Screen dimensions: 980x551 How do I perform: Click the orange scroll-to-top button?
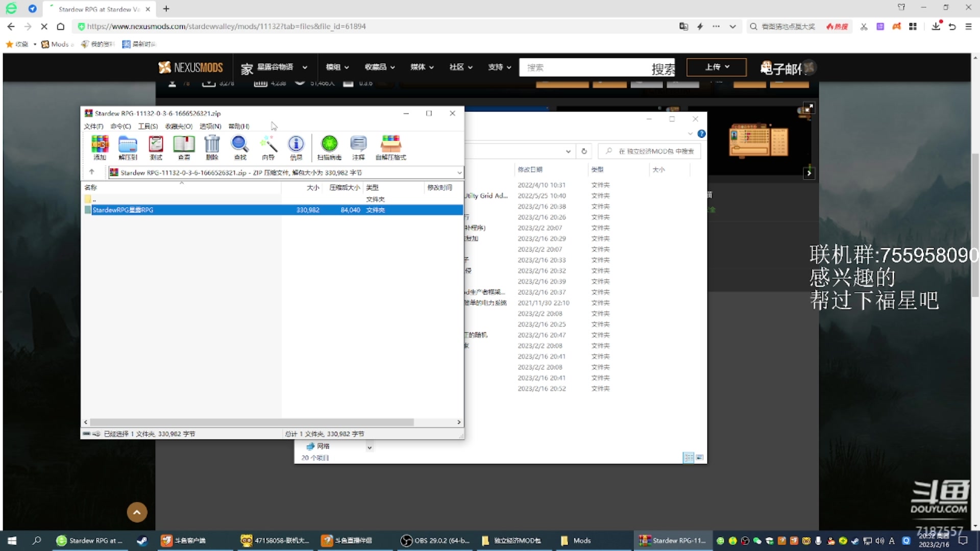point(137,512)
